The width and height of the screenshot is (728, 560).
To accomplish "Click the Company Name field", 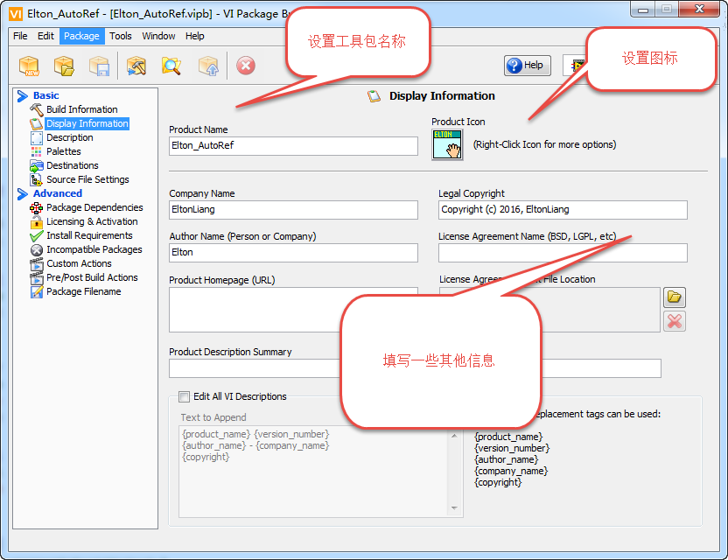I will (x=293, y=210).
